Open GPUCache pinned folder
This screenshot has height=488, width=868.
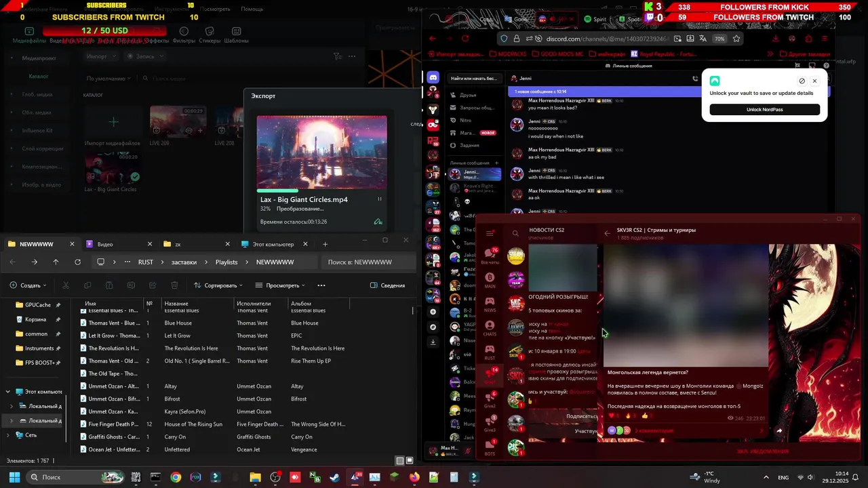coord(37,305)
